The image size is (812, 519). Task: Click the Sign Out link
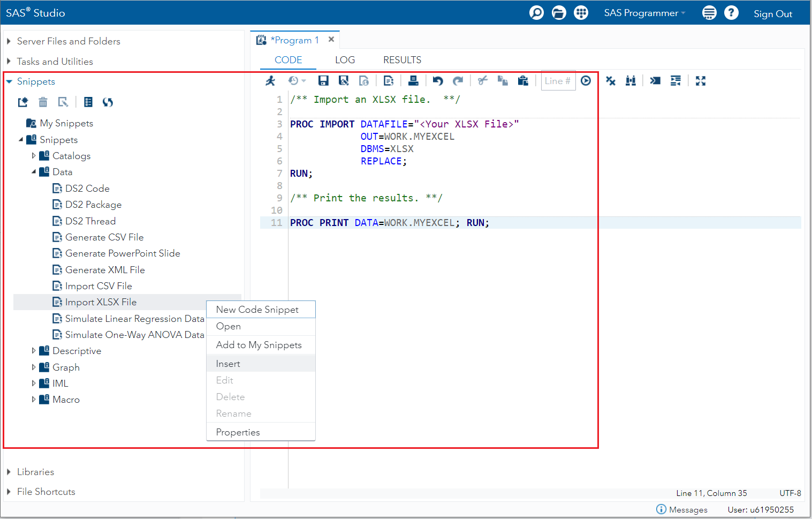point(773,14)
